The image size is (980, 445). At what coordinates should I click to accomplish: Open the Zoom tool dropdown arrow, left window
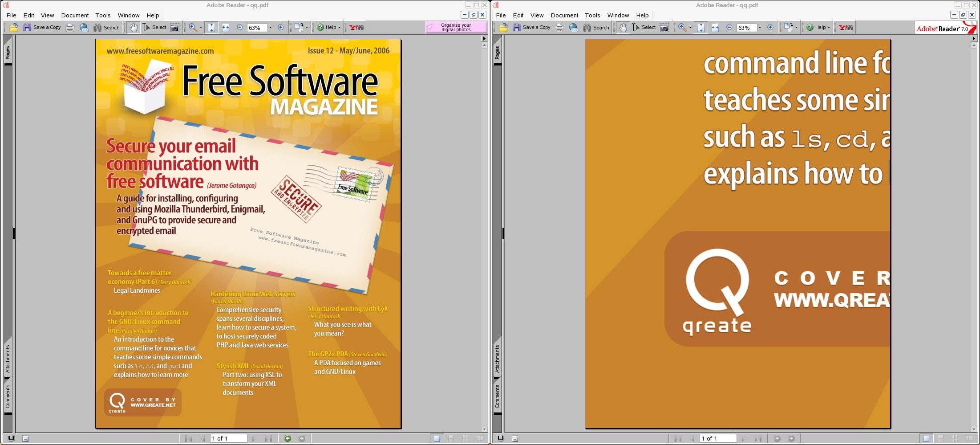[x=201, y=28]
